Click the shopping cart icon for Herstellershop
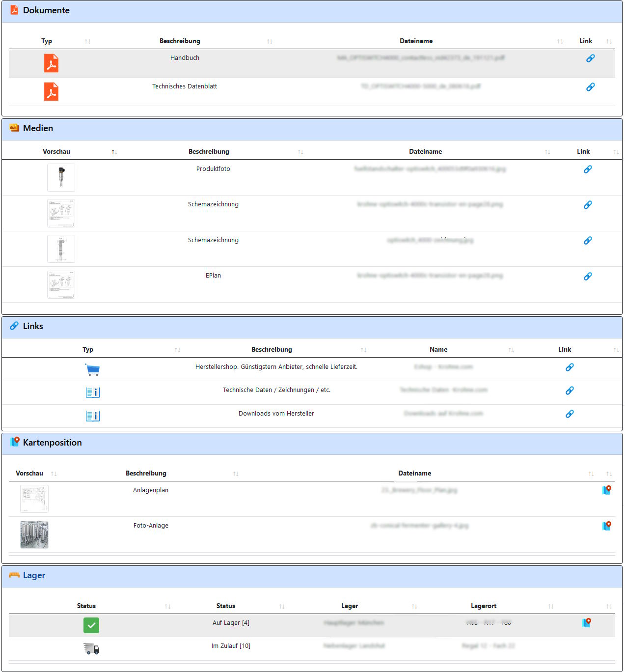The height and width of the screenshot is (672, 627). 92,370
